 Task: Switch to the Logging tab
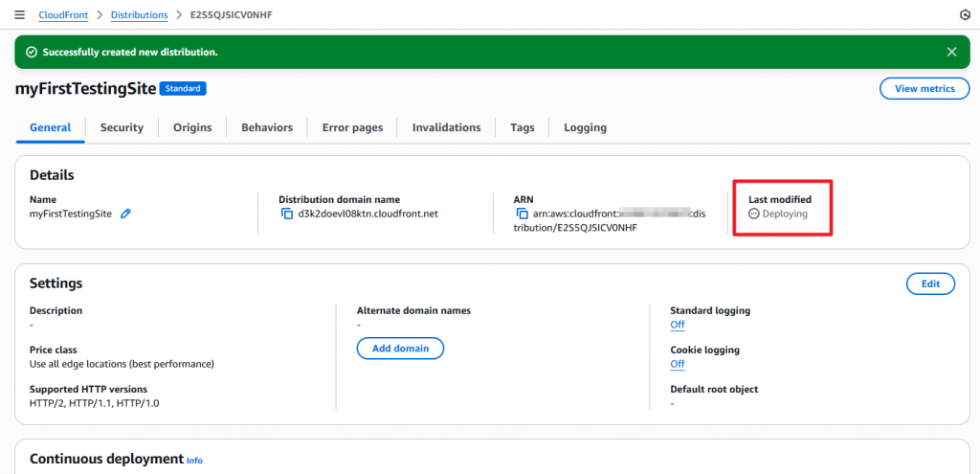point(585,127)
